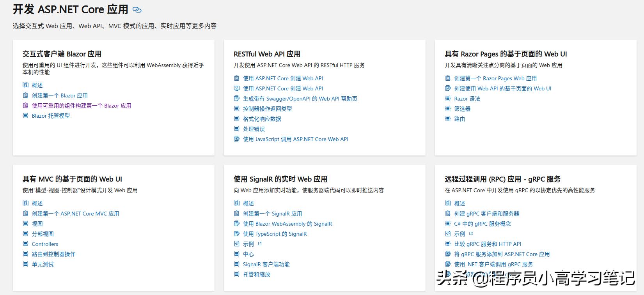This screenshot has height=295, width=644.
Task: Open the 分部视图 link
Action: [x=43, y=234]
